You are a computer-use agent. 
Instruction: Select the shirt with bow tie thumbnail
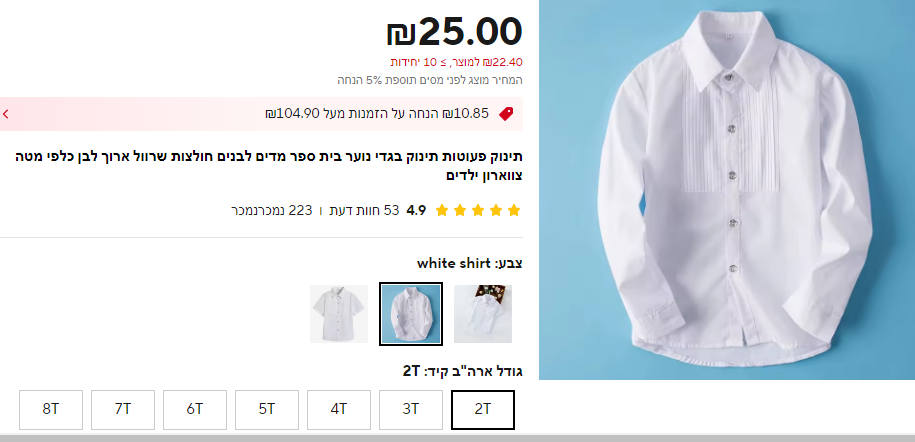pyautogui.click(x=483, y=314)
